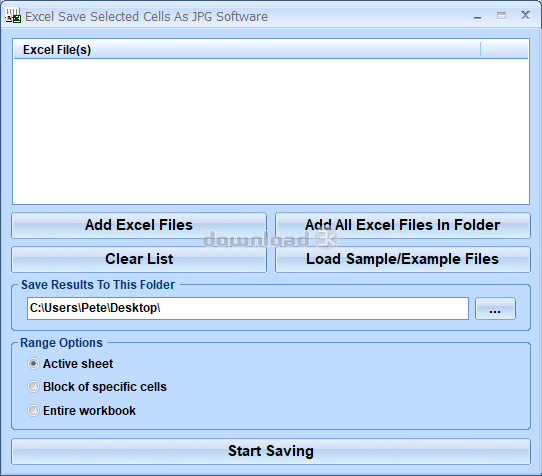Click the Active sheet label text
The image size is (542, 476).
pyautogui.click(x=78, y=364)
